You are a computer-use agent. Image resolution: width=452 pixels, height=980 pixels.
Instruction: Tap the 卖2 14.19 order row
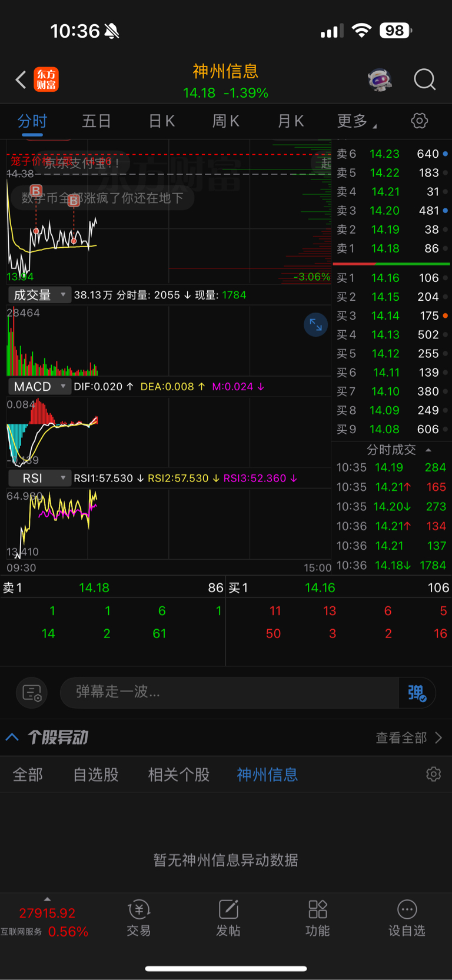pos(392,229)
